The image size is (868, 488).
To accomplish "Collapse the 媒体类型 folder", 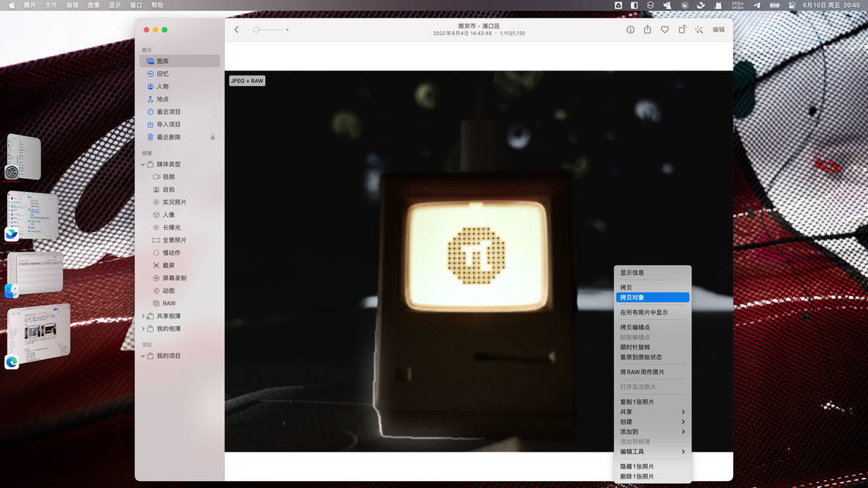I will (143, 164).
